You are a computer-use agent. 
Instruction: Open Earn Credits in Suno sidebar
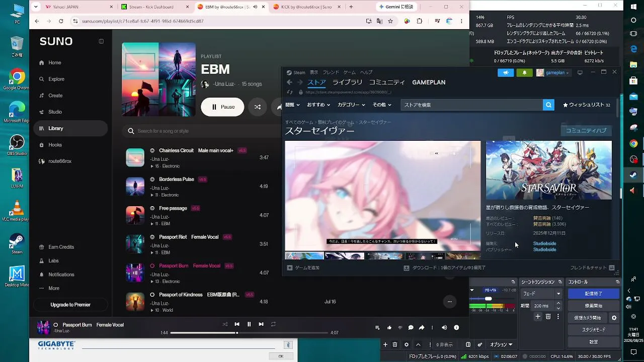61,247
